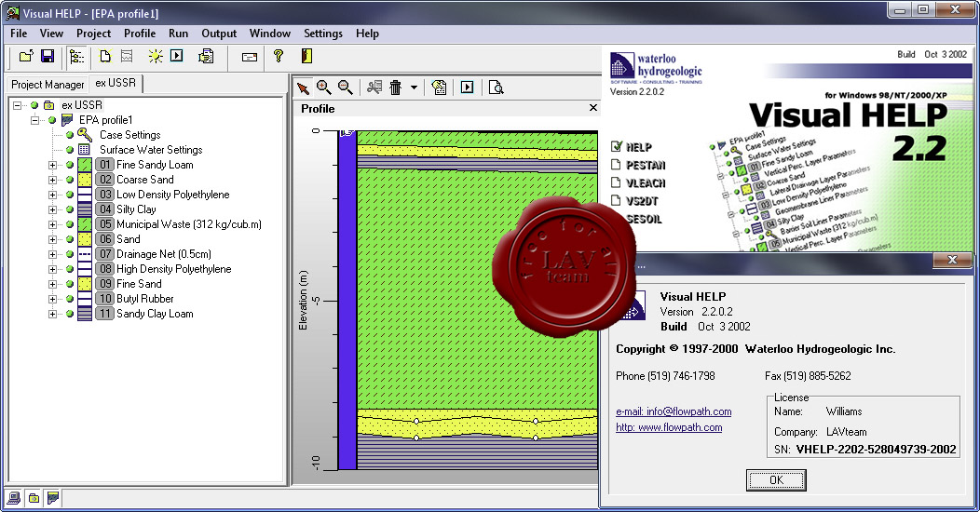Click the key icon beside Case Settings

(85, 134)
